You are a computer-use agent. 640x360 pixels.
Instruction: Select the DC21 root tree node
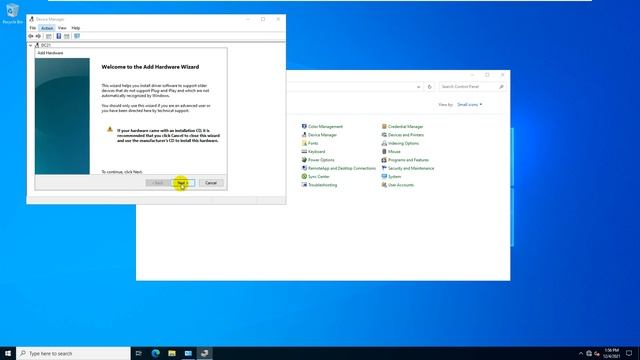click(x=46, y=45)
